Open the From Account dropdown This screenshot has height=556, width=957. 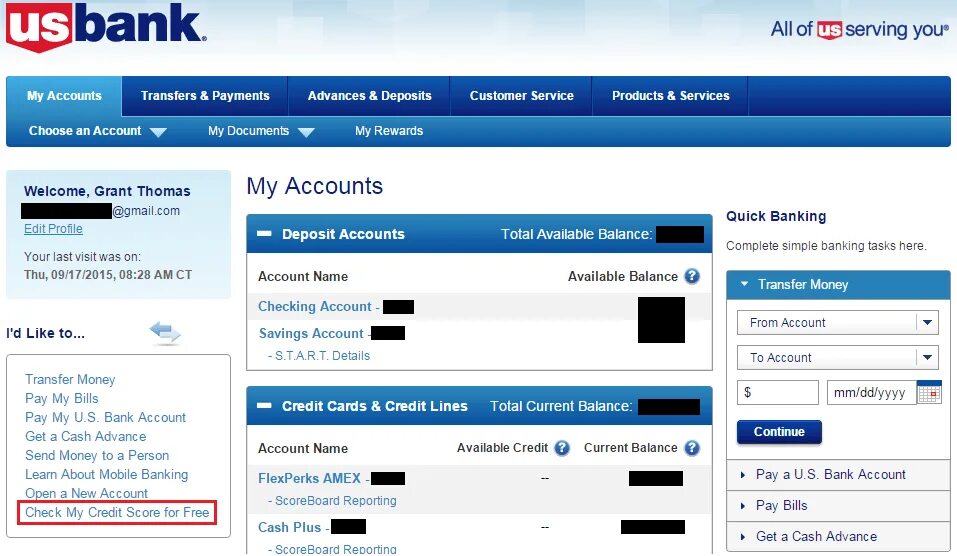point(837,322)
